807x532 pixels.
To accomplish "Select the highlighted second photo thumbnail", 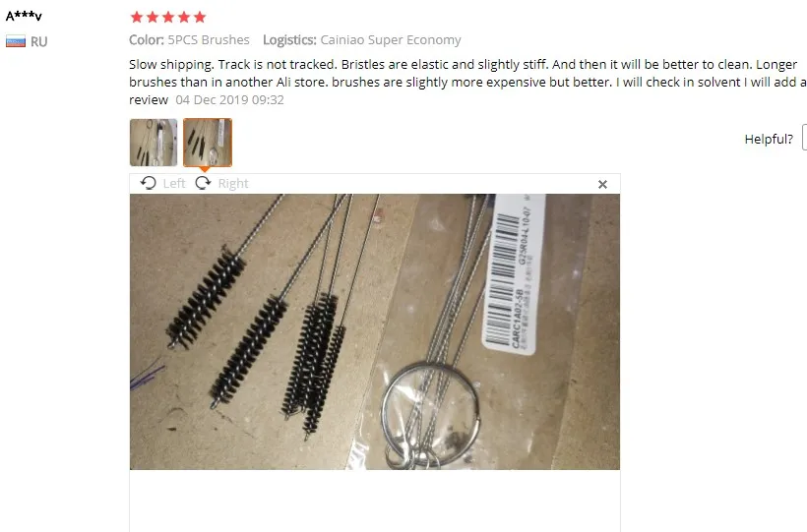I will tap(208, 143).
